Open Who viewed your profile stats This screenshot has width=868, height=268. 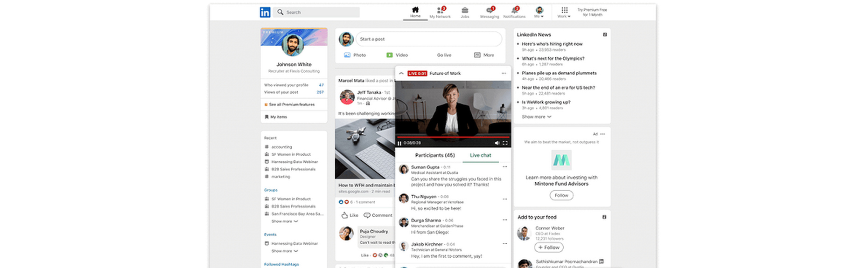point(294,85)
